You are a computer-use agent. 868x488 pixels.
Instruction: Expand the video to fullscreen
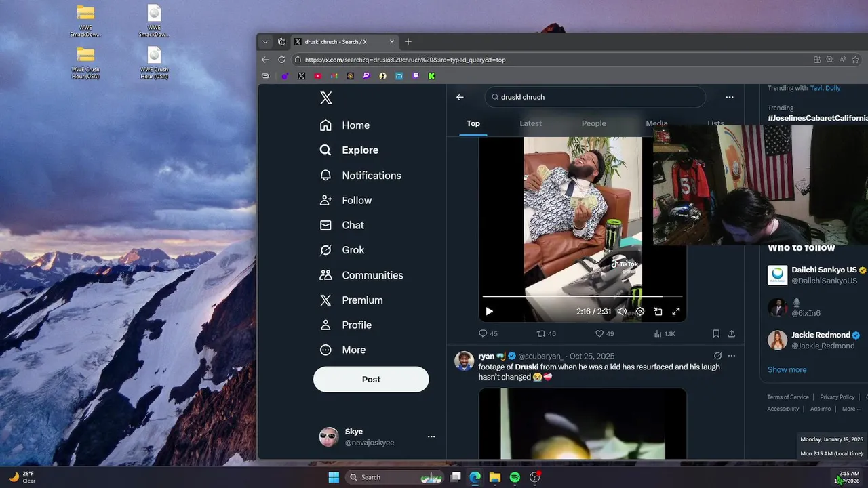pos(676,312)
